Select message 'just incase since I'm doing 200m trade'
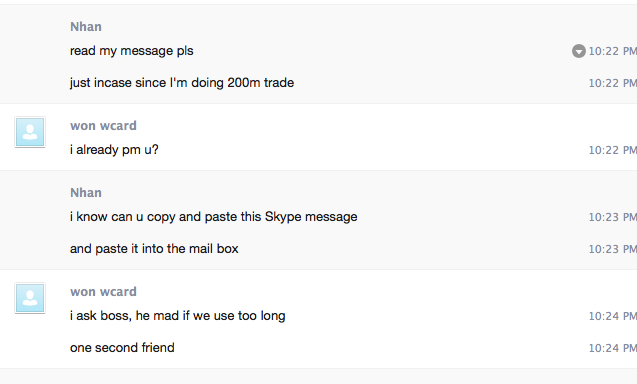 [182, 82]
